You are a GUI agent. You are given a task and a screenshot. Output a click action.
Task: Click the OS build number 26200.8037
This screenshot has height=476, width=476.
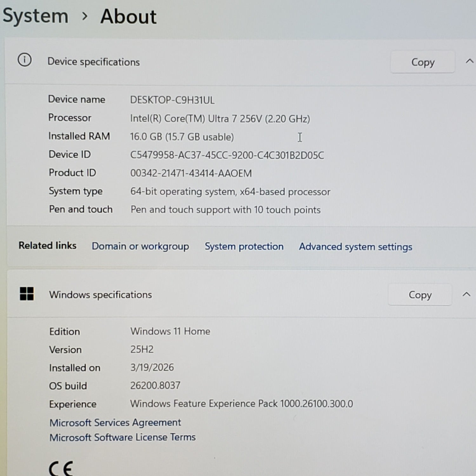click(155, 386)
